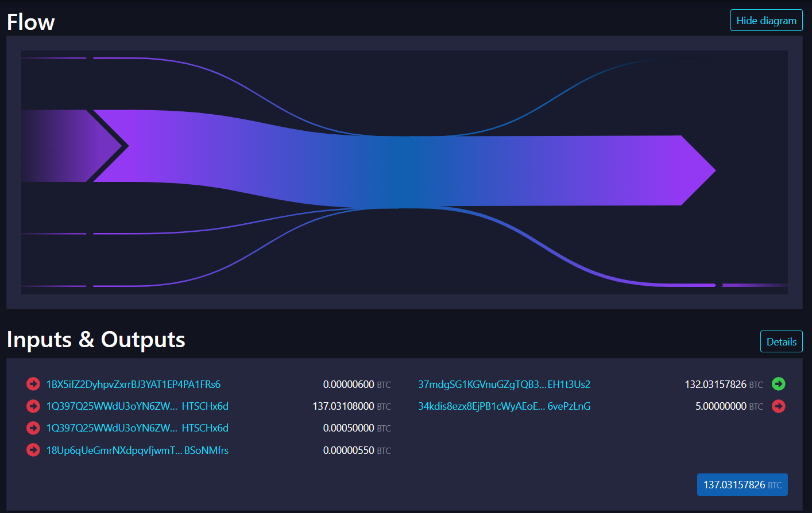Open input address 1BX5ifZ2DyhpvZxrrBJ3YAT1EP4PA1FRs6

pyautogui.click(x=133, y=384)
